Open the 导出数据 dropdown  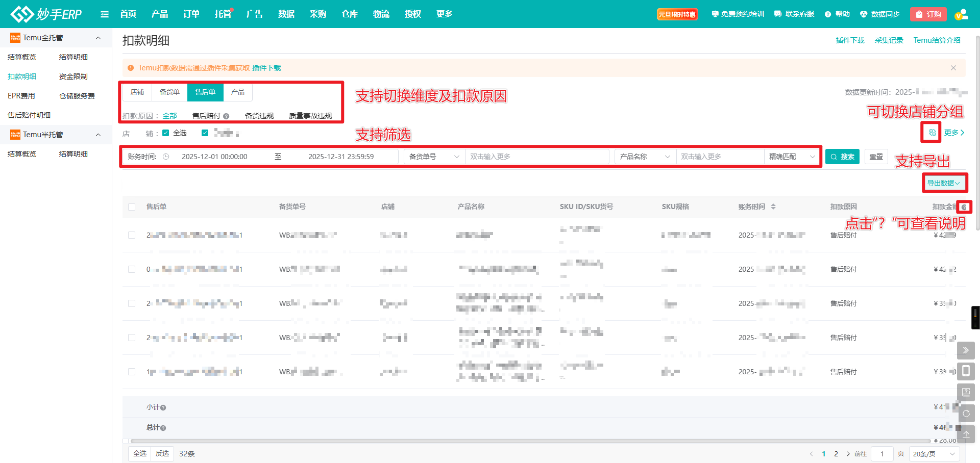point(943,183)
